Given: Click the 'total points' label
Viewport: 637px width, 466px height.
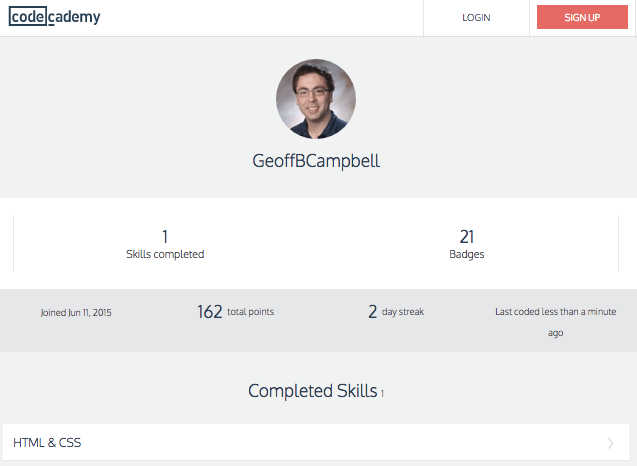Looking at the screenshot, I should (x=251, y=312).
